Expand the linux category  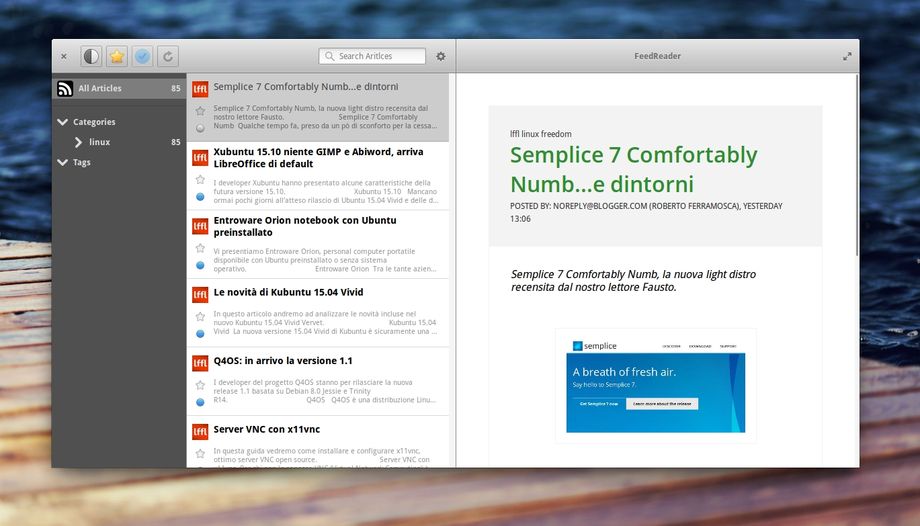(79, 142)
